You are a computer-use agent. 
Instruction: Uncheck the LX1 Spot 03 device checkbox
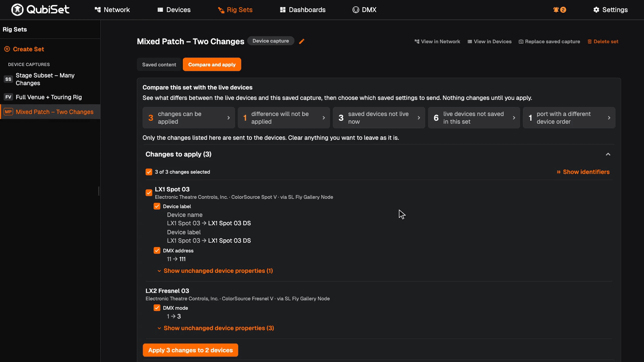point(149,193)
